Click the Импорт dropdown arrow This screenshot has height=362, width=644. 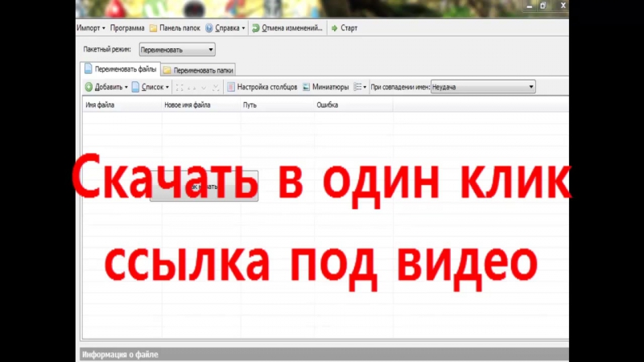(x=104, y=28)
